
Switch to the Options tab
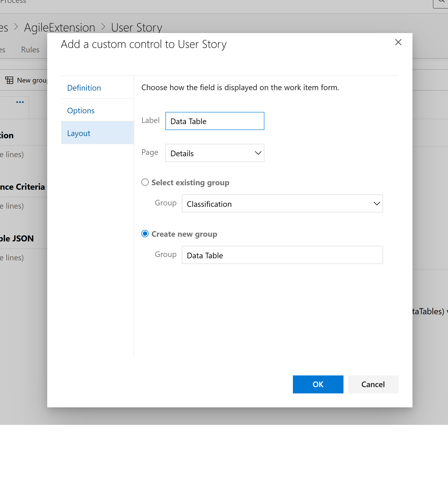click(81, 110)
